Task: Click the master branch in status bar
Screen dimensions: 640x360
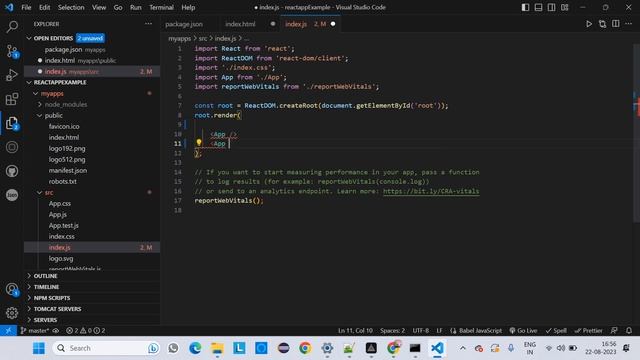Action: (35, 331)
